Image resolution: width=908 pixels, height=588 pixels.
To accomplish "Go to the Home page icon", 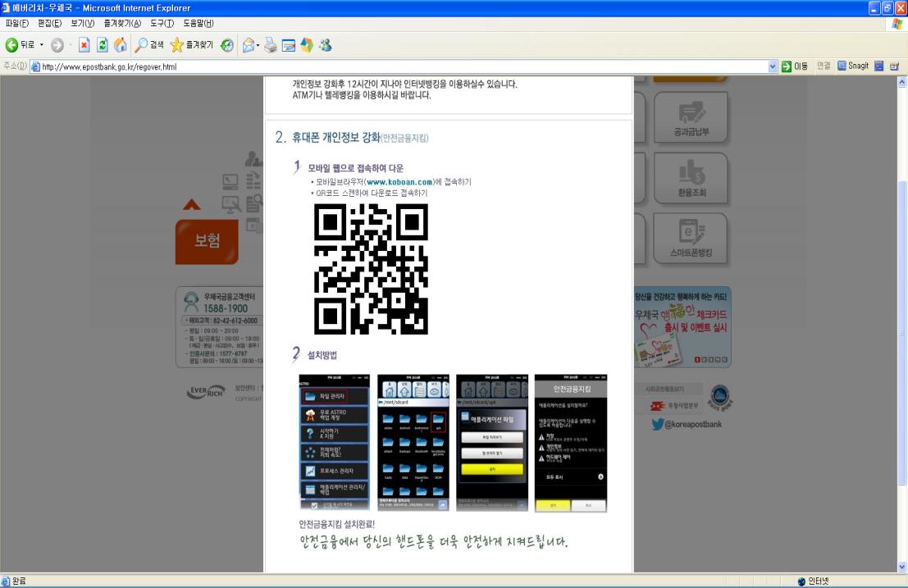I will (121, 44).
